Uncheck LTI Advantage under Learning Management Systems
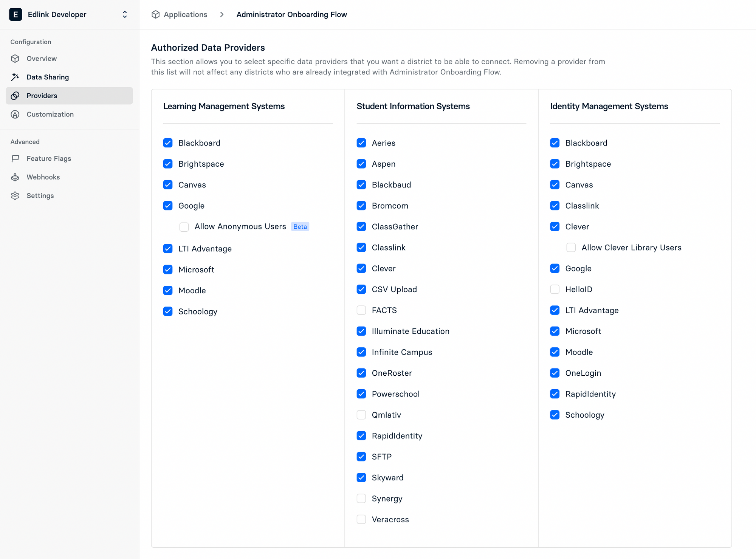The height and width of the screenshot is (559, 756). pos(168,249)
